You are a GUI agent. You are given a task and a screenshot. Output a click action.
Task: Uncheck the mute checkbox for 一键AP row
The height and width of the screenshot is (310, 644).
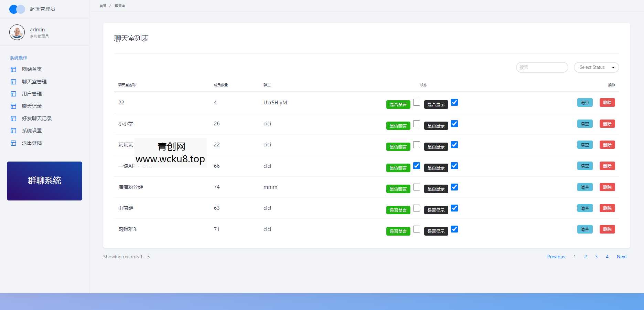click(x=417, y=166)
